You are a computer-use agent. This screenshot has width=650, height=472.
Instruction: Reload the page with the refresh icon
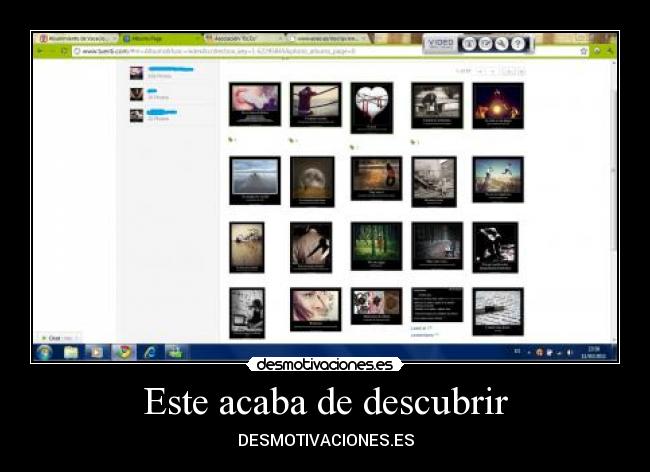pos(64,51)
